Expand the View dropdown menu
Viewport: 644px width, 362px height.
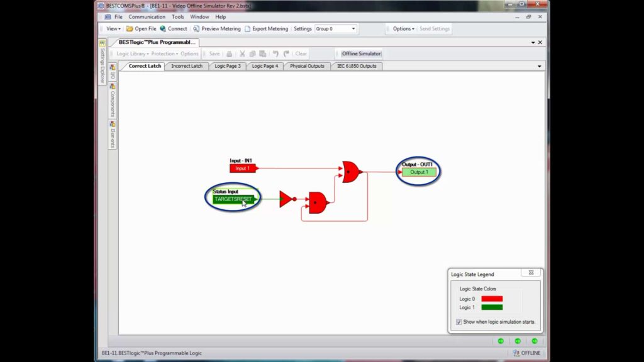[113, 29]
